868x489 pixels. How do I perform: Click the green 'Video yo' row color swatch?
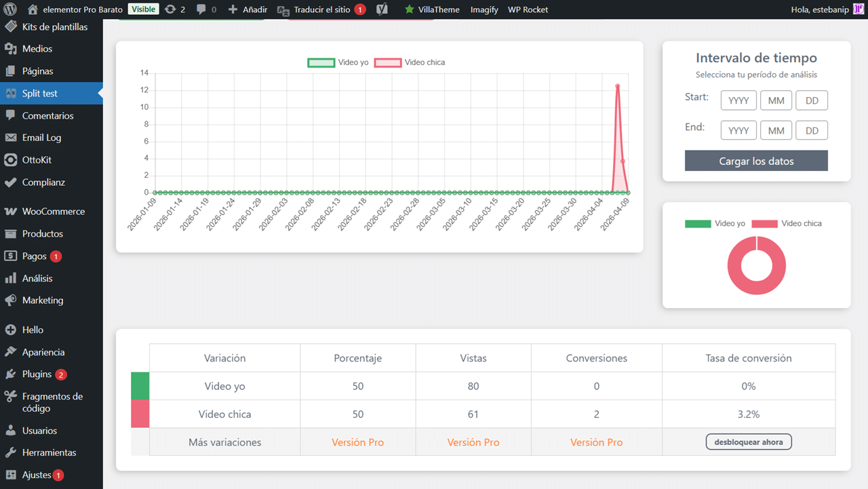pyautogui.click(x=140, y=386)
